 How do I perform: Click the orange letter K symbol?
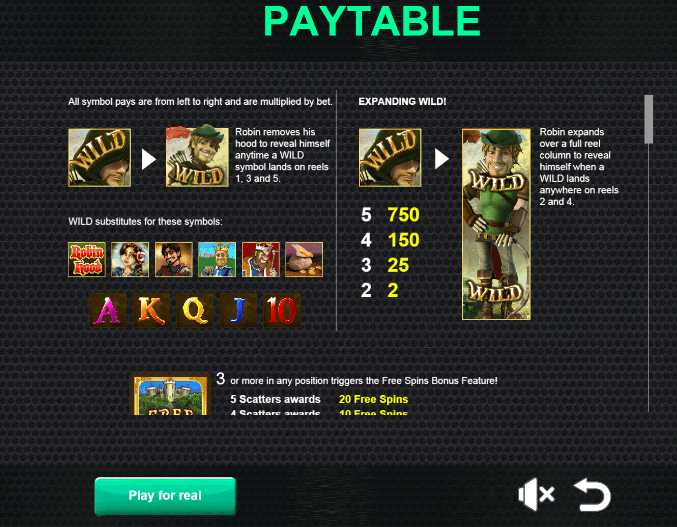pos(151,310)
